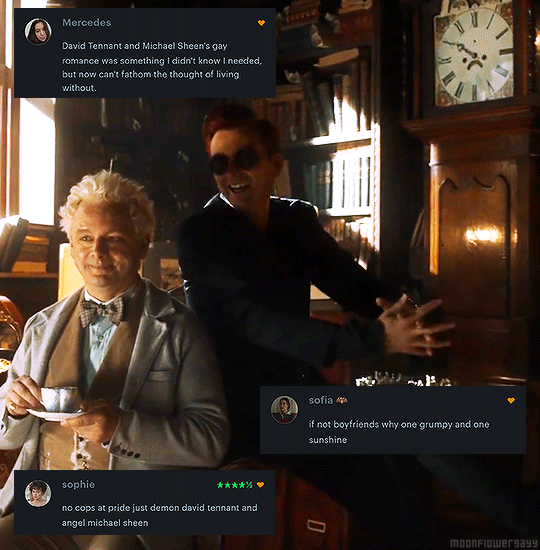Click the orange heart on sophie's review
This screenshot has width=540, height=550.
pos(260,485)
